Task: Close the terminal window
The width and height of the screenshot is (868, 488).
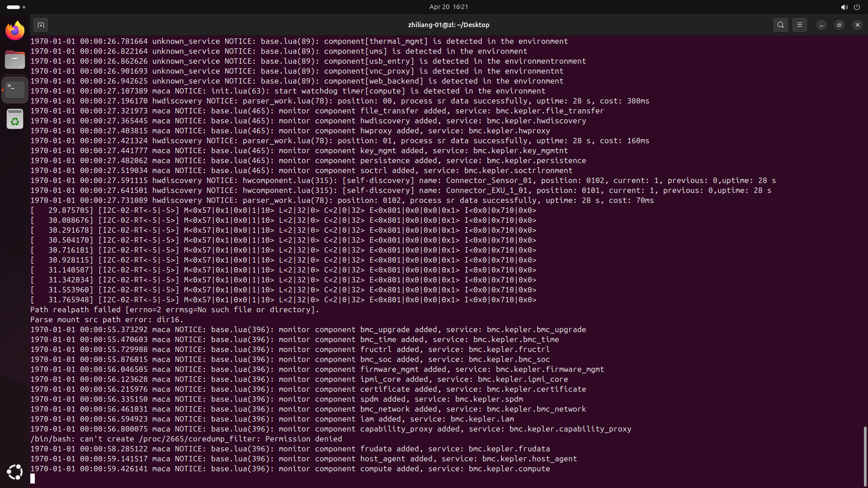Action: [x=857, y=25]
